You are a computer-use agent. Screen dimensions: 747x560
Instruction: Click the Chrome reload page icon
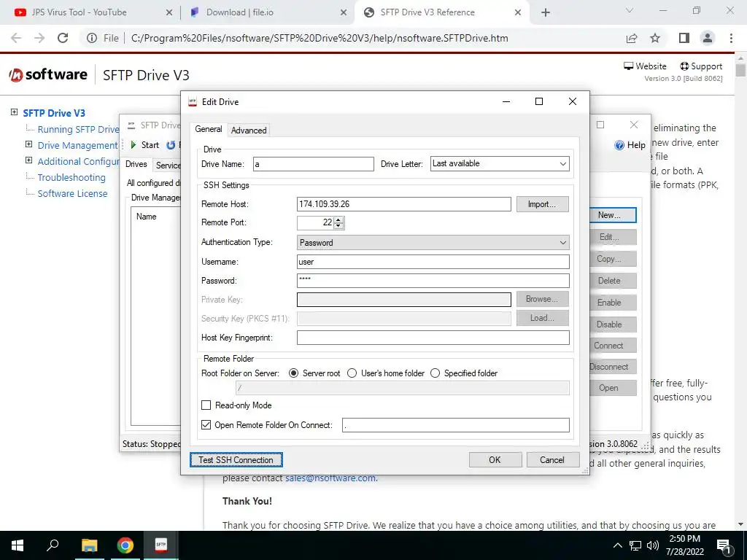pyautogui.click(x=63, y=38)
